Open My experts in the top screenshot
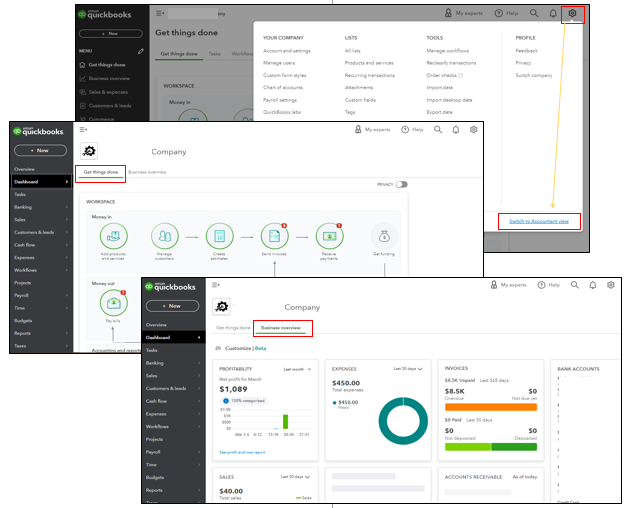 tap(464, 13)
